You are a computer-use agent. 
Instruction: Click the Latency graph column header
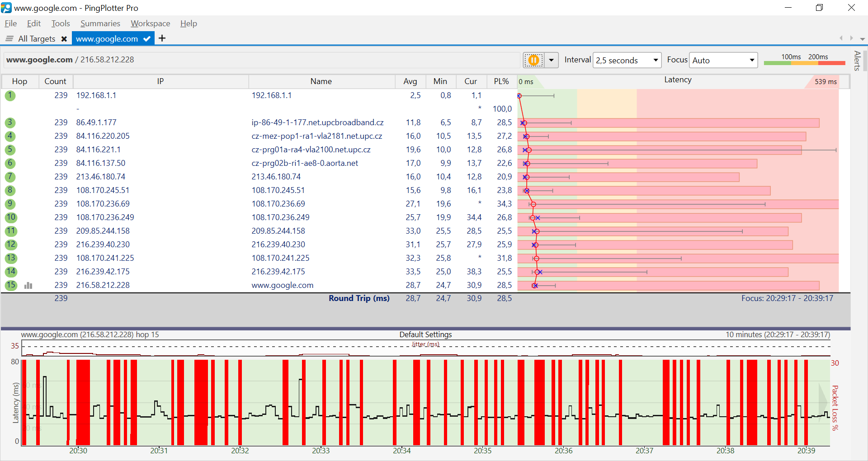(x=678, y=80)
